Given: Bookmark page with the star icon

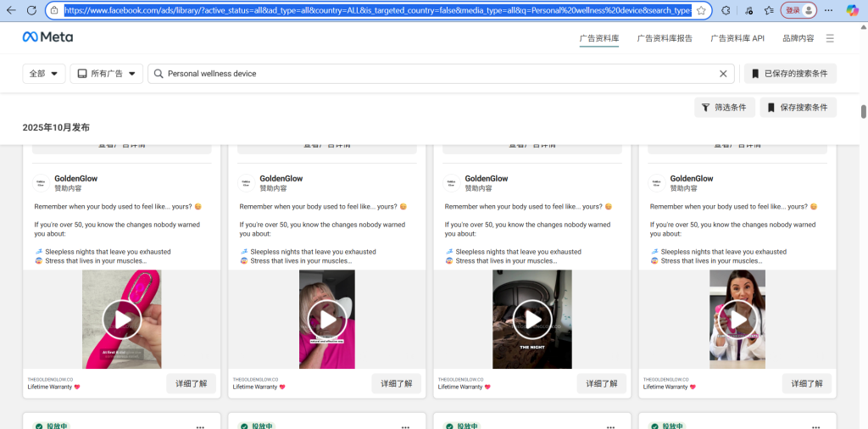Looking at the screenshot, I should point(701,10).
